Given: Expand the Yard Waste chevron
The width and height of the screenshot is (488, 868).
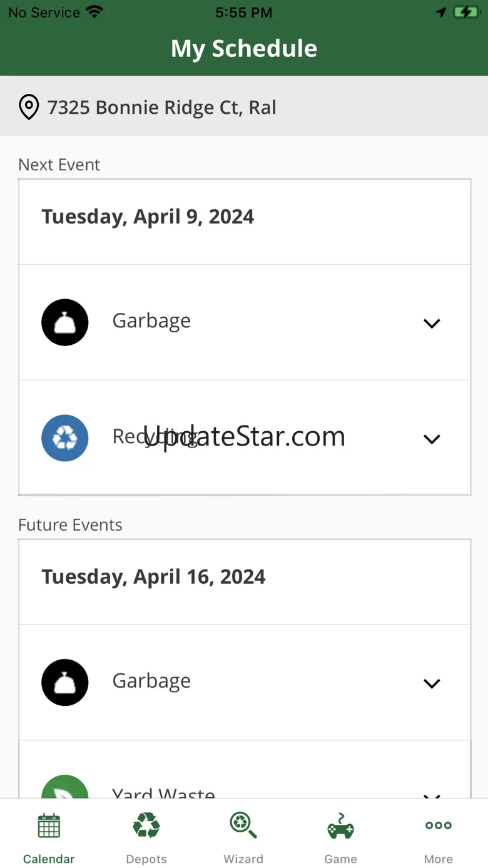Looking at the screenshot, I should tap(432, 795).
